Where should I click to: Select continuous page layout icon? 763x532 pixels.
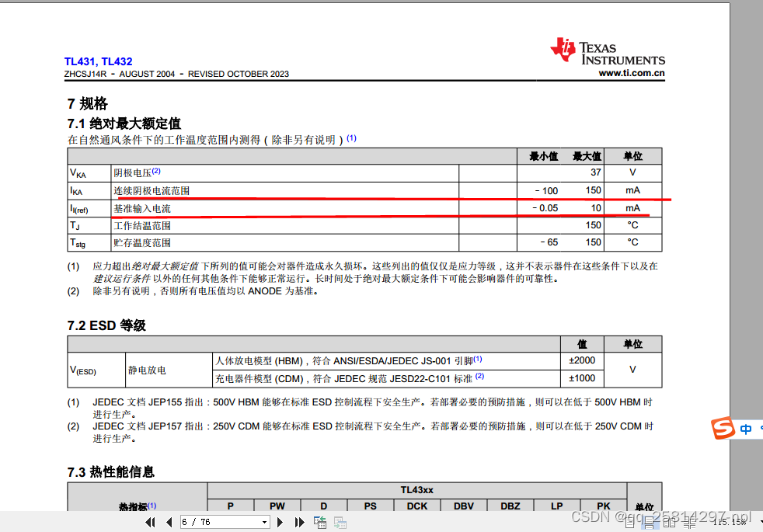649,523
